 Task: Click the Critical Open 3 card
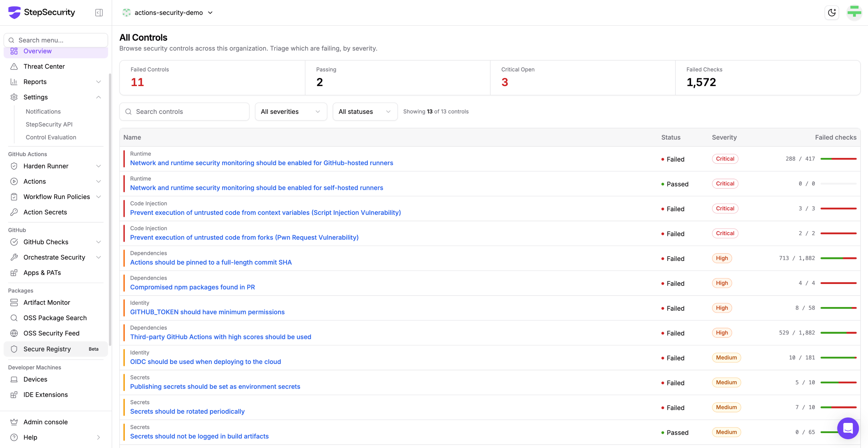point(583,78)
